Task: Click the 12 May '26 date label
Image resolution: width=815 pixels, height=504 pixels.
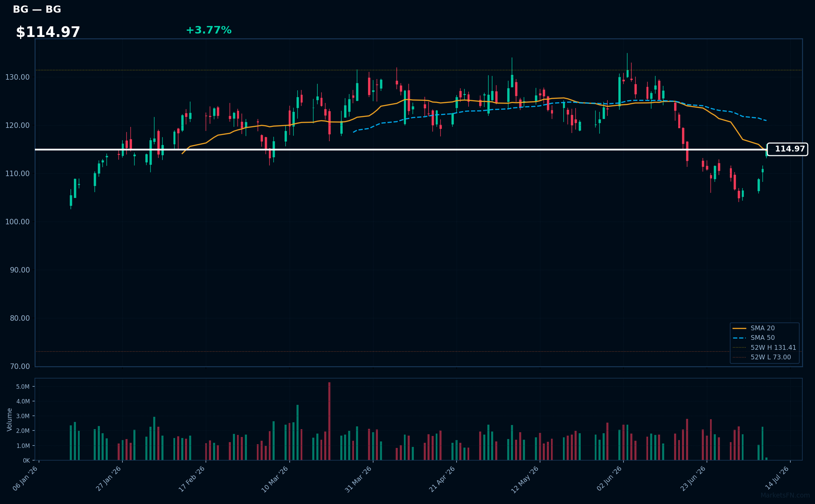Action: tap(525, 479)
